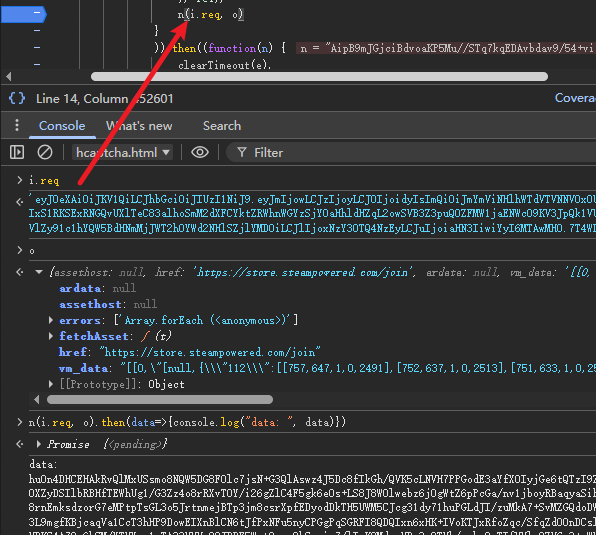Open the hcaptcha.html context dropdown
Viewport: 596px width, 535px height.
pyautogui.click(x=122, y=153)
